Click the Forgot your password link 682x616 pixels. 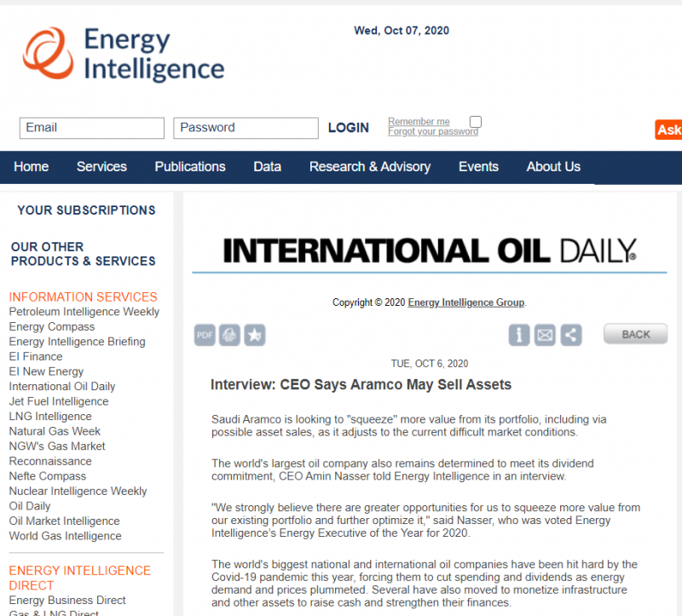(x=433, y=132)
